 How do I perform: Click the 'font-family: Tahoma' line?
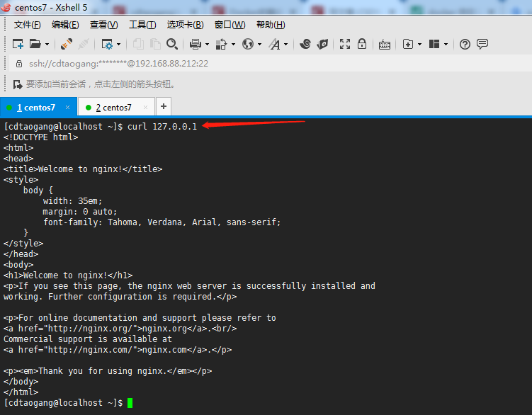[162, 222]
